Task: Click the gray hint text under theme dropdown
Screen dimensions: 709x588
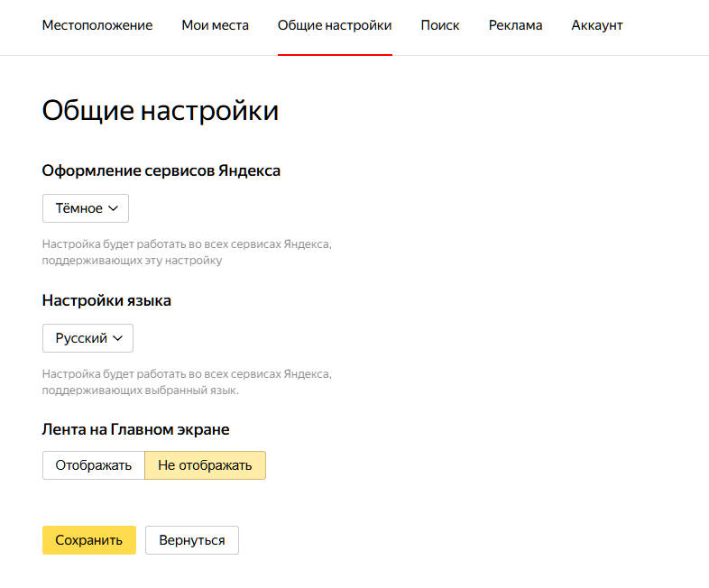Action: pos(187,253)
